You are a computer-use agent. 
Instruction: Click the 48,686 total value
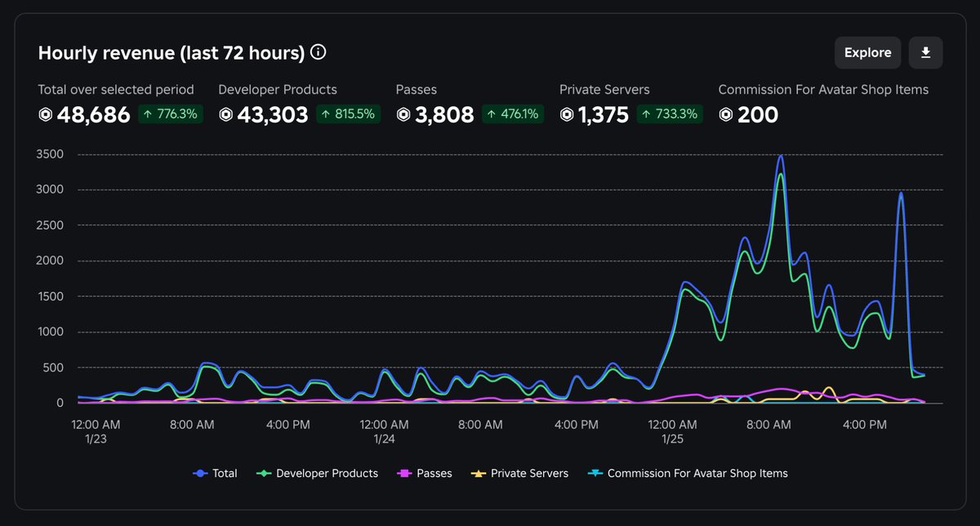(x=94, y=115)
